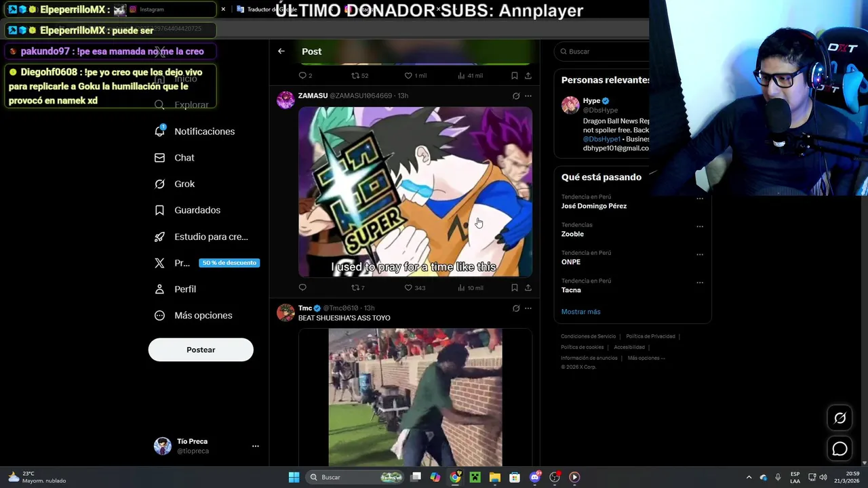Open volume control in system tray
This screenshot has height=488, width=868.
click(823, 477)
